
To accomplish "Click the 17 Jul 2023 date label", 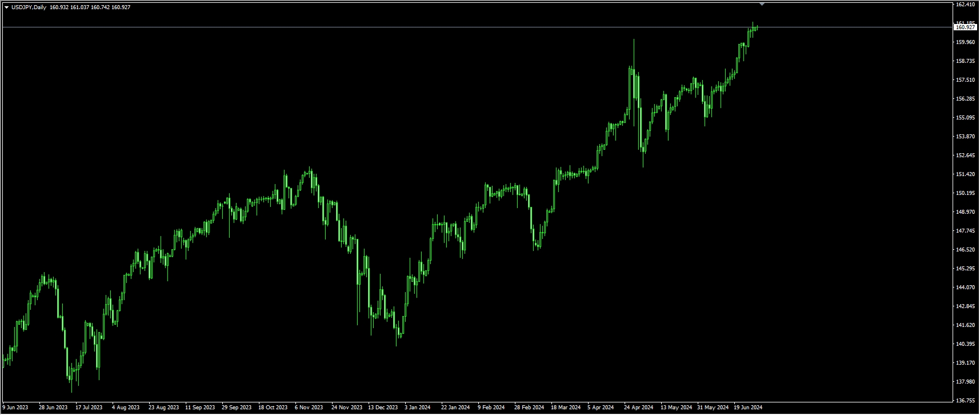I will click(x=89, y=408).
